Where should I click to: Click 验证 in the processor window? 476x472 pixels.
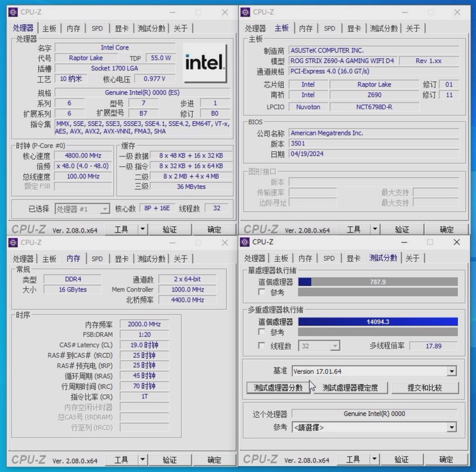pyautogui.click(x=170, y=230)
